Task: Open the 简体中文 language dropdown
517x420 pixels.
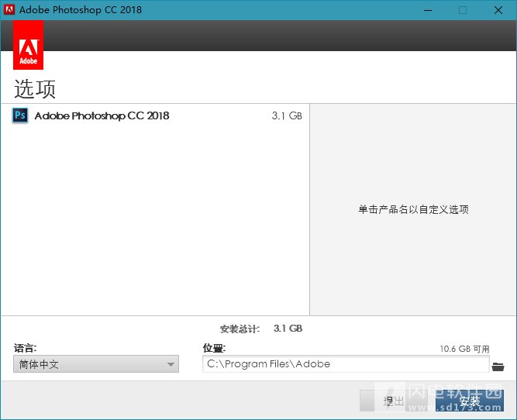Action: pyautogui.click(x=96, y=364)
